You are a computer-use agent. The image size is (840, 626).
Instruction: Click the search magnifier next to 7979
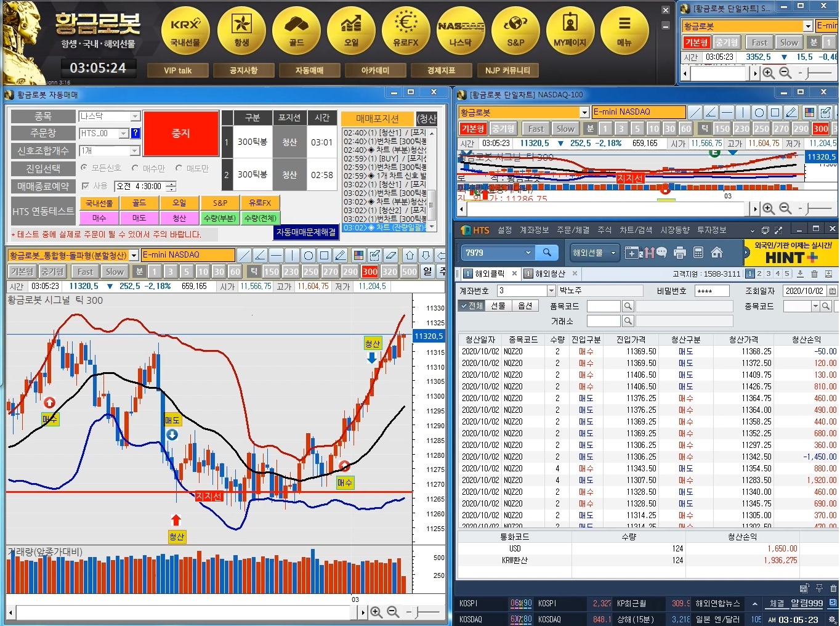547,253
